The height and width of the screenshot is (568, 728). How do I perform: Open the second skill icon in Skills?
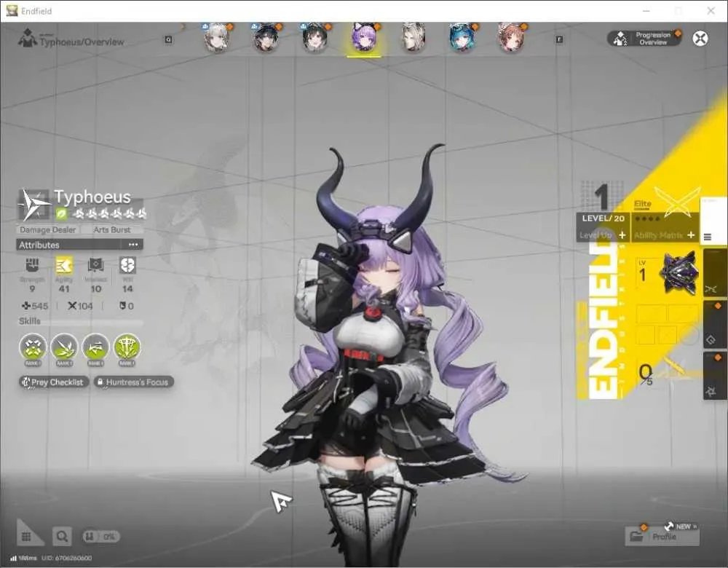pos(64,347)
